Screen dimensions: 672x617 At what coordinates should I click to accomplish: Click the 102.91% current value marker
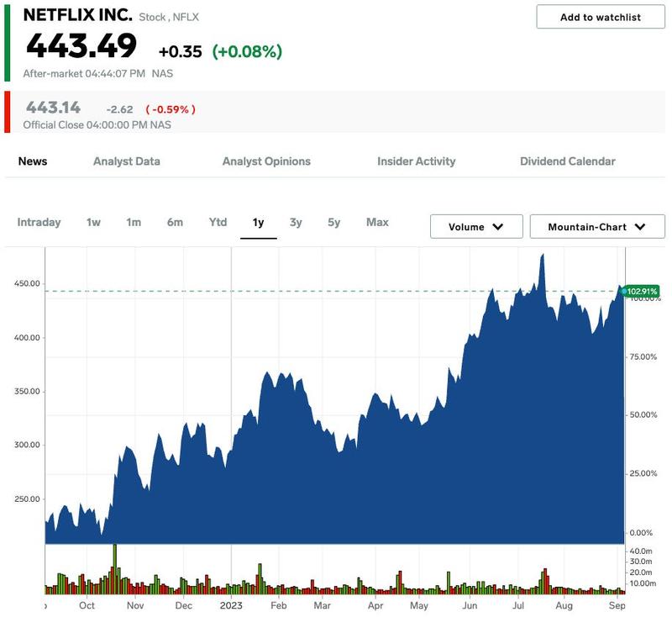640,292
